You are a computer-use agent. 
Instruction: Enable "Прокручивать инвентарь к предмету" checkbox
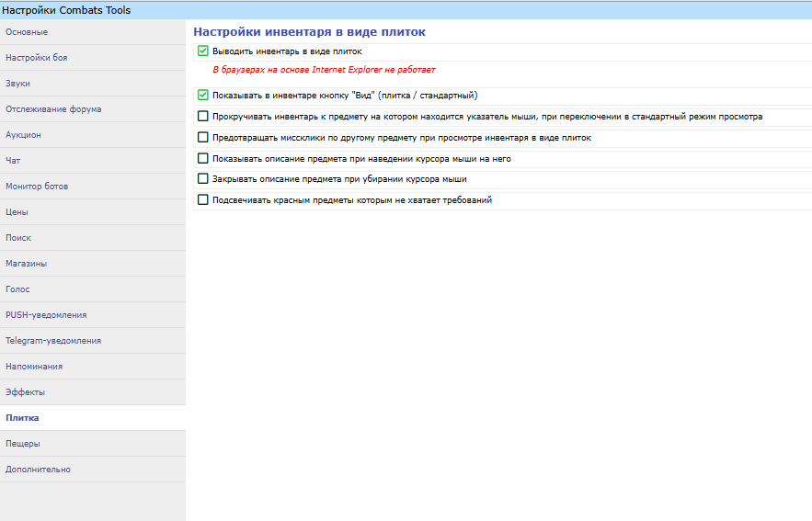coord(203,117)
